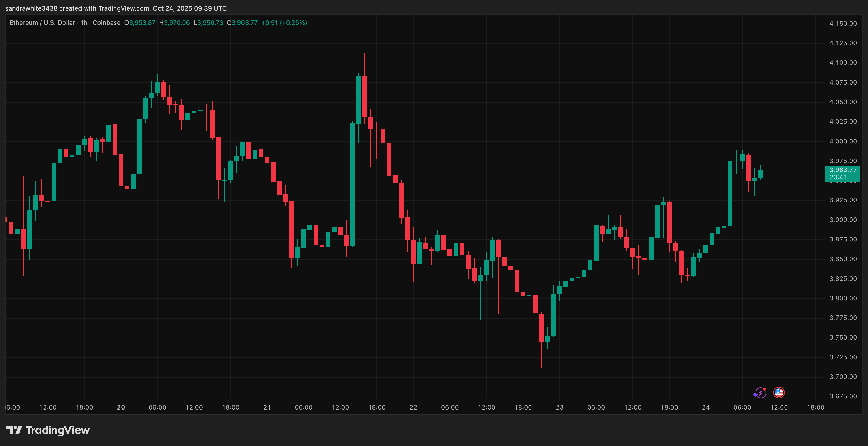
Task: Click the Ethereum / U.S. Dollar symbol title
Action: coord(42,22)
